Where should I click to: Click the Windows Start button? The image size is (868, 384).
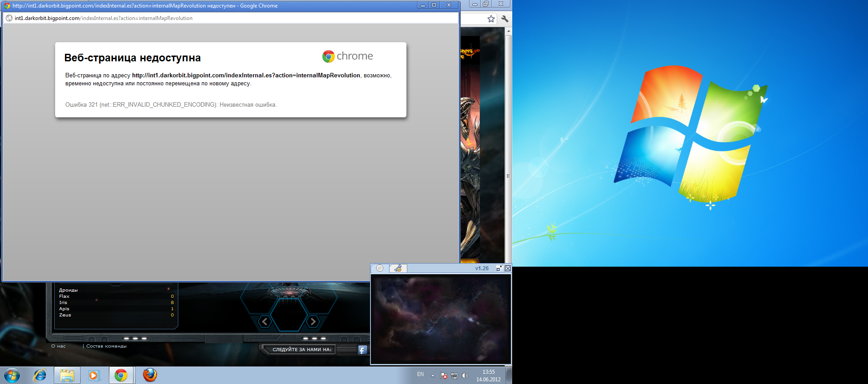tap(12, 375)
